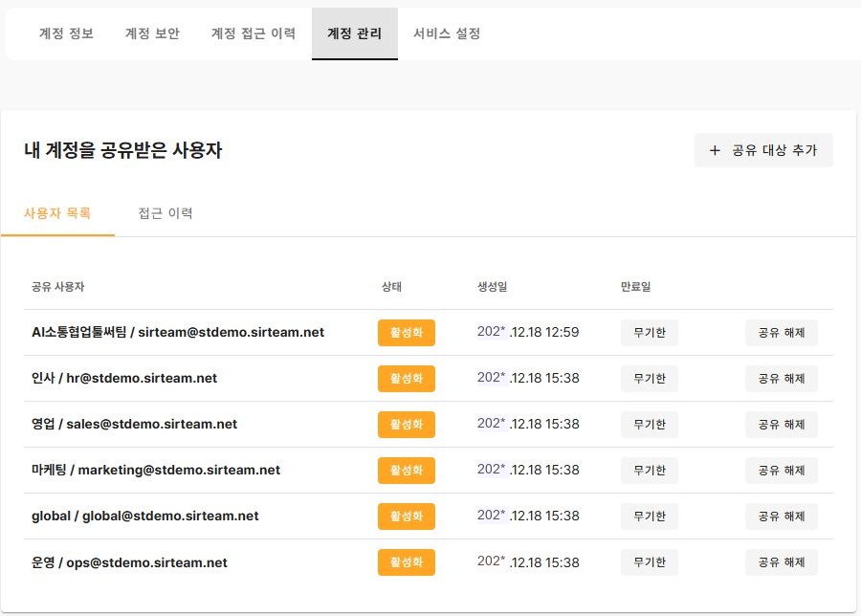Click the 무기한 expiry in the 운영 row
The image size is (861, 616).
[x=649, y=562]
